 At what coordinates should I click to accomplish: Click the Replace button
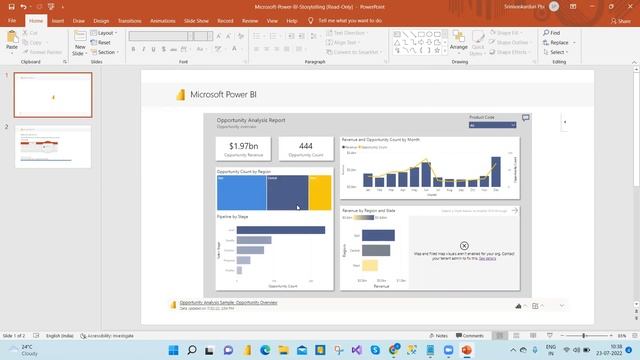[x=556, y=42]
